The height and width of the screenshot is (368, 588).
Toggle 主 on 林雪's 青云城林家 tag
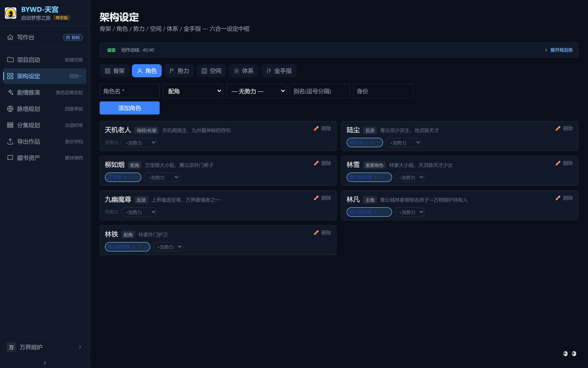tap(375, 177)
